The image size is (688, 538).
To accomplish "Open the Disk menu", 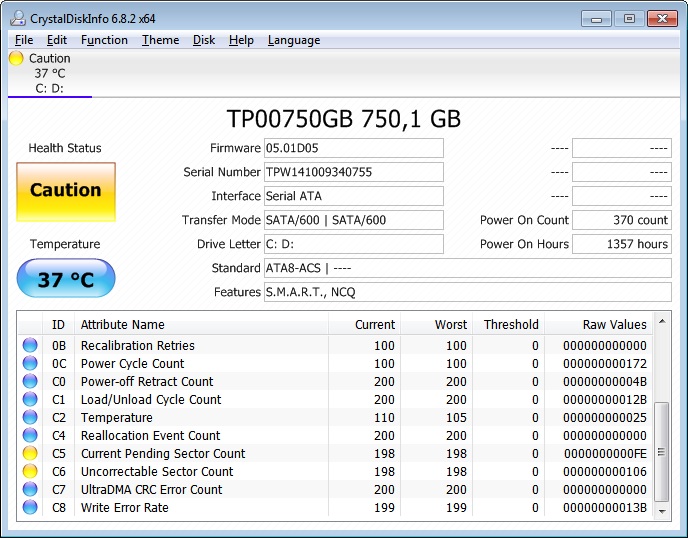I will click(204, 40).
